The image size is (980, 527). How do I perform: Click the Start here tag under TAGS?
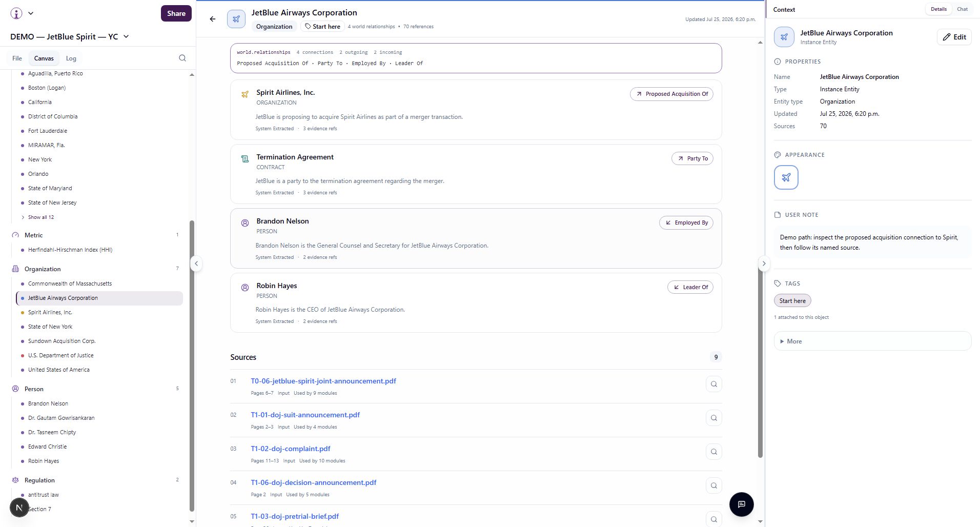[792, 301]
